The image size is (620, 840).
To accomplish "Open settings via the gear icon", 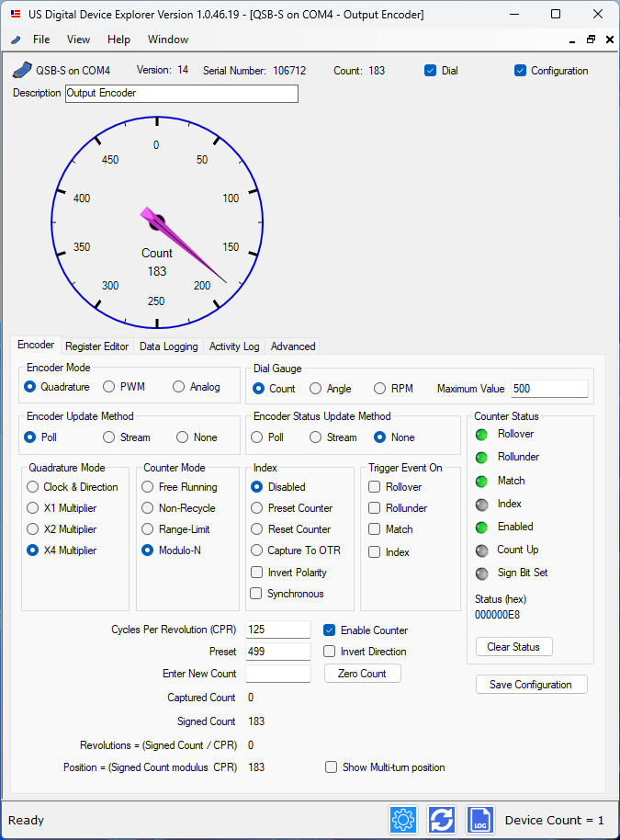I will 403,819.
